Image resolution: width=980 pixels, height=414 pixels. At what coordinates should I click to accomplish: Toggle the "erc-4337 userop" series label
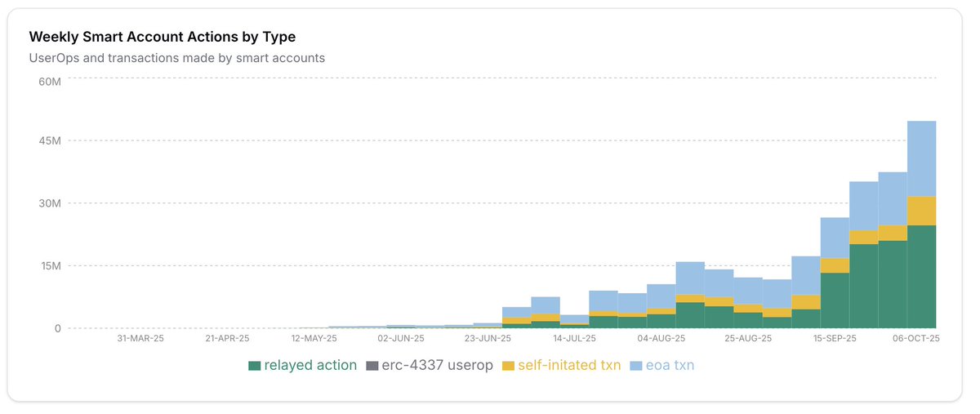pyautogui.click(x=437, y=366)
